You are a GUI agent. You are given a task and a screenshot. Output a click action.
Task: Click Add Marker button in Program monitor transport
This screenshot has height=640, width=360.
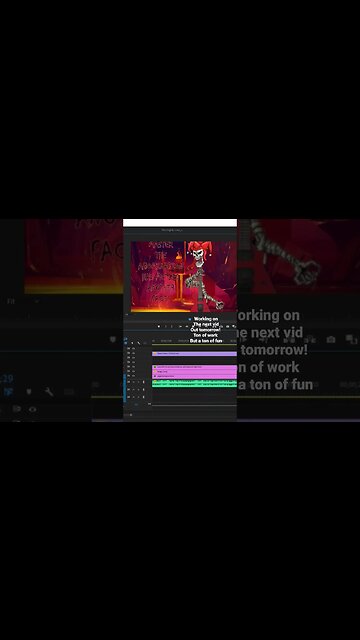tap(159, 326)
